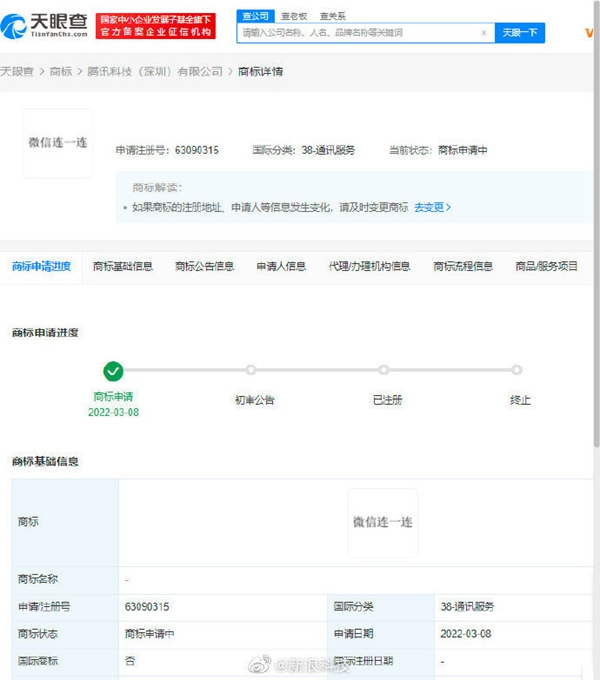600x680 pixels.
Task: Switch to 代理/办理机构信息 tab
Action: pos(369,266)
